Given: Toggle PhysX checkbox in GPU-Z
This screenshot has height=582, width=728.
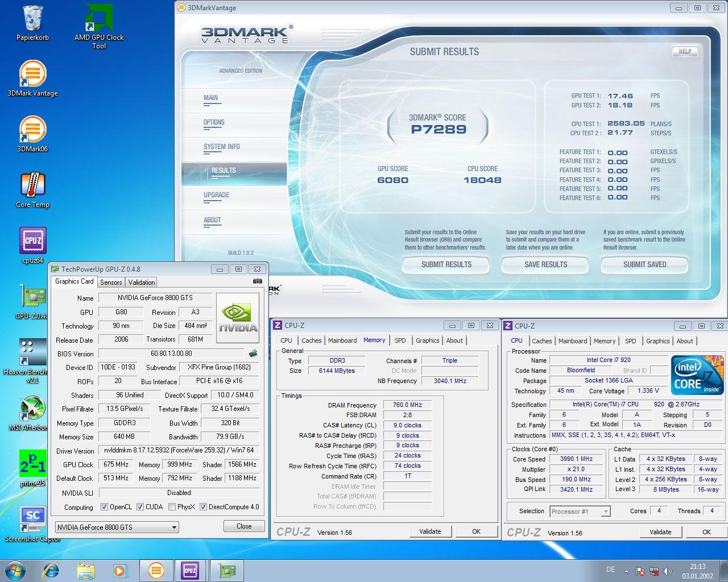Looking at the screenshot, I should point(172,507).
